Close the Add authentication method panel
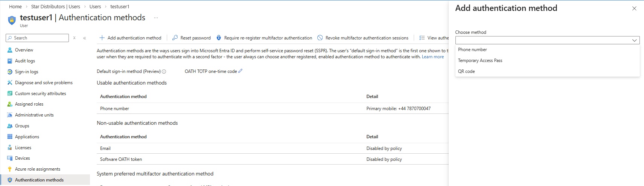The image size is (644, 186). [x=634, y=8]
